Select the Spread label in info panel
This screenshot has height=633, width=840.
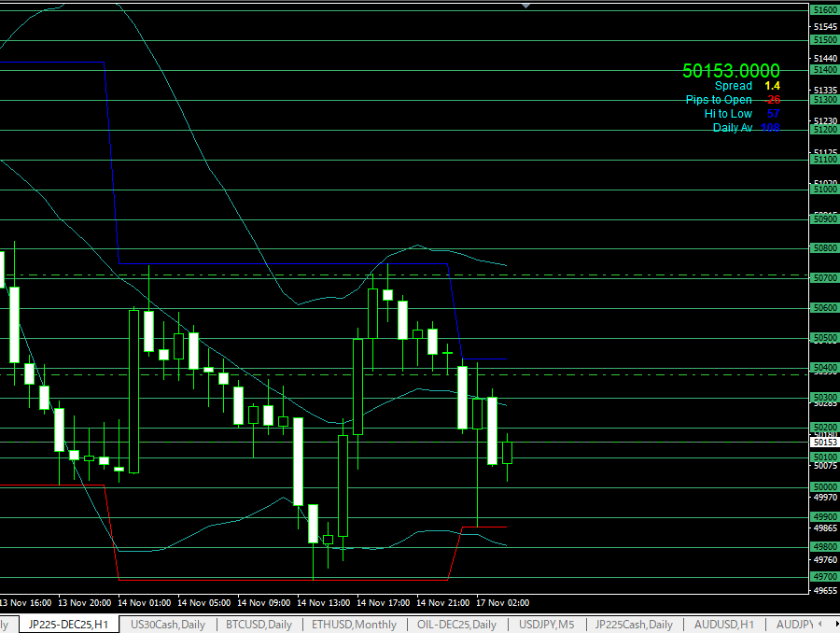coord(733,86)
